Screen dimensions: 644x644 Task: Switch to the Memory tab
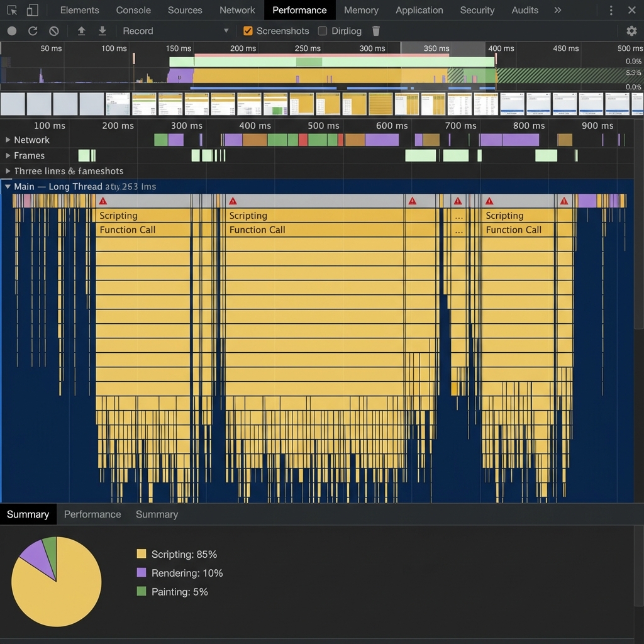click(361, 10)
